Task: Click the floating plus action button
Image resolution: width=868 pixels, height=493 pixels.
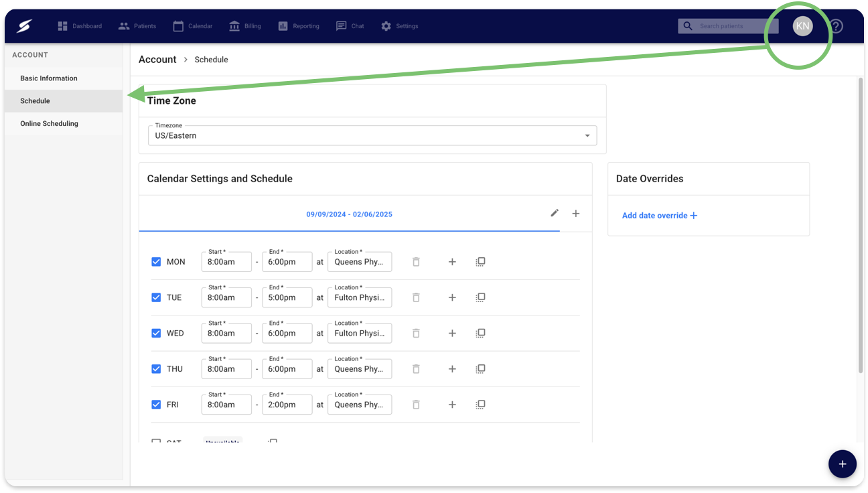Action: [x=842, y=464]
